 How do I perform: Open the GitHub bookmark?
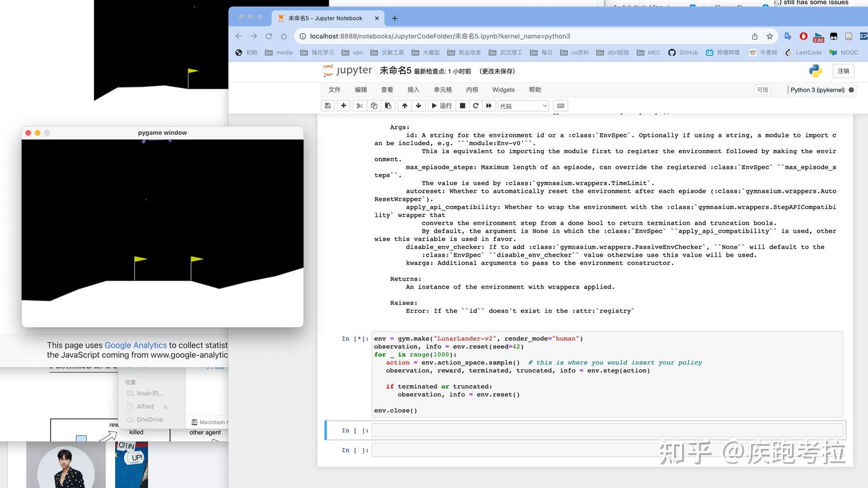(x=683, y=52)
